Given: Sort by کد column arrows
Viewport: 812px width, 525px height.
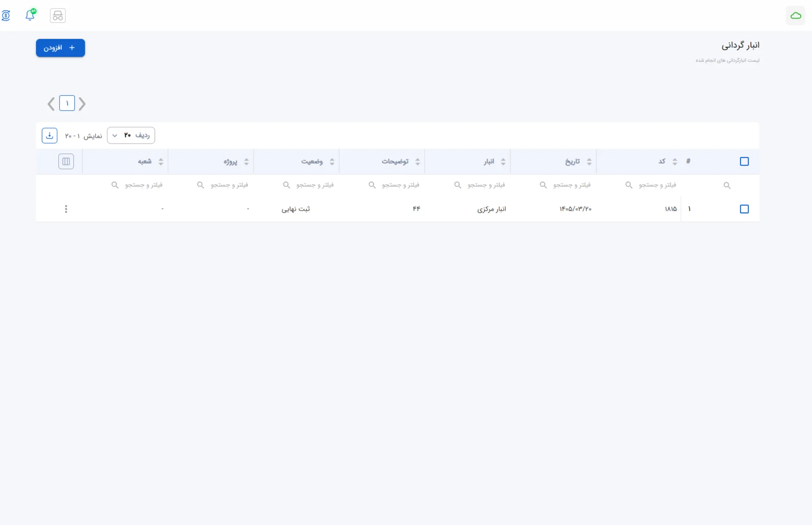Looking at the screenshot, I should point(675,161).
